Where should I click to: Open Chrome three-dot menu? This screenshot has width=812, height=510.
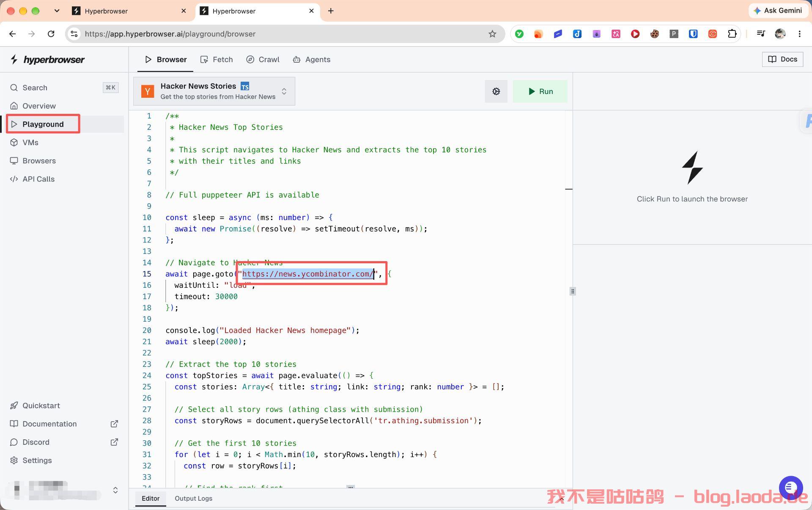tap(799, 34)
